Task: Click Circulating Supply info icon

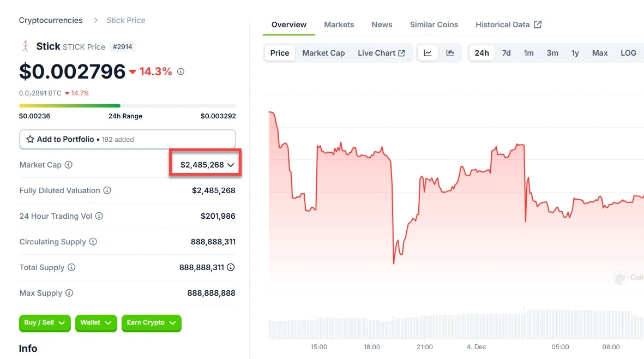Action: 93,242
